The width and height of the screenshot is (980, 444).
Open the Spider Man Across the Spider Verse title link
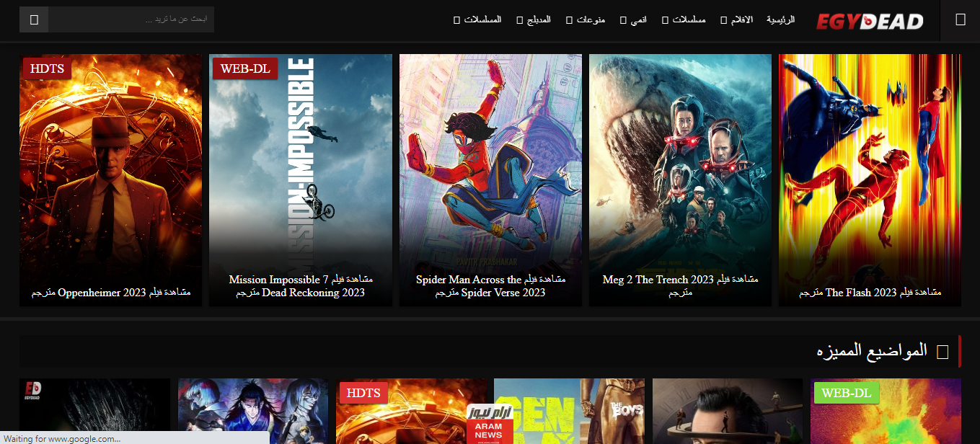pyautogui.click(x=491, y=286)
